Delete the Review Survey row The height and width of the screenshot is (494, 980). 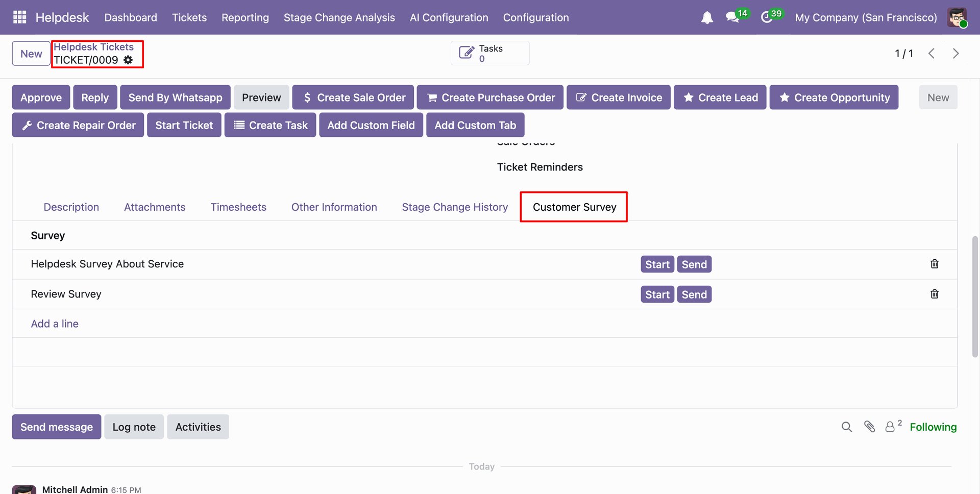click(x=934, y=294)
